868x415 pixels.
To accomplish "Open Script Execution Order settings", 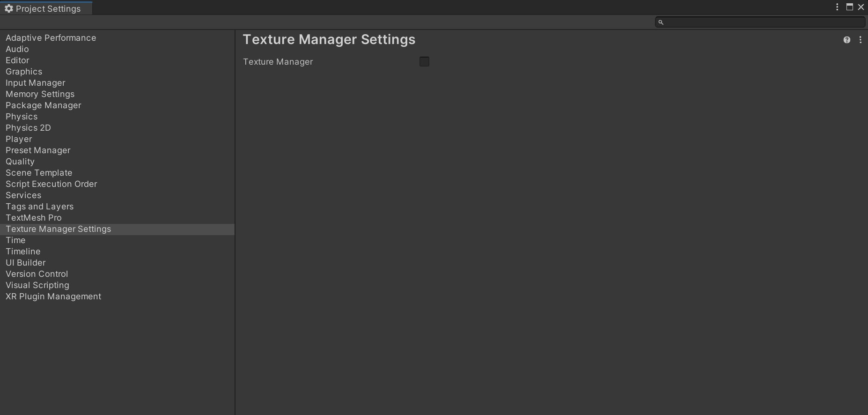I will (x=51, y=184).
